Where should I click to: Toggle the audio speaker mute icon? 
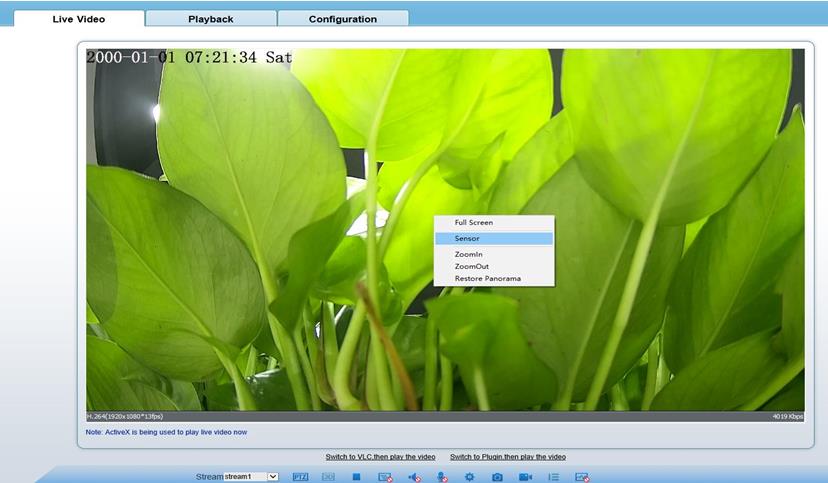(x=413, y=477)
